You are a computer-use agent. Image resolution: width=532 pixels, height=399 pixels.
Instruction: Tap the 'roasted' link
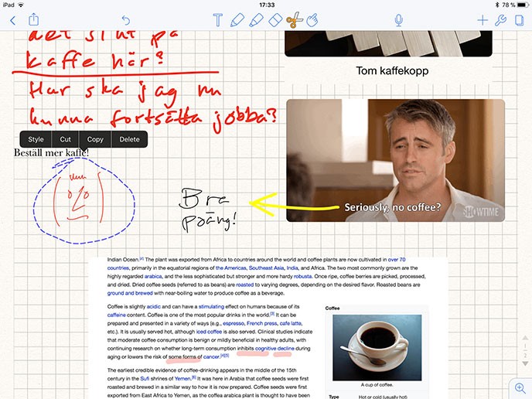point(244,285)
